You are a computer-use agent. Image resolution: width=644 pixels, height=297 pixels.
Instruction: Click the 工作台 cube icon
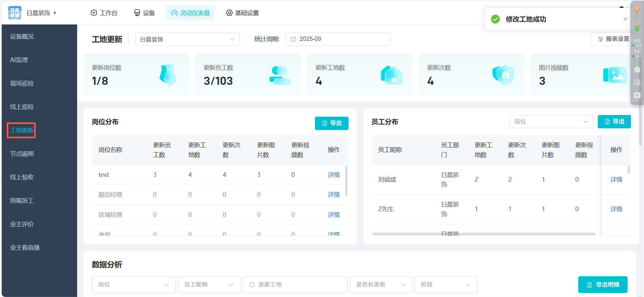click(x=94, y=13)
